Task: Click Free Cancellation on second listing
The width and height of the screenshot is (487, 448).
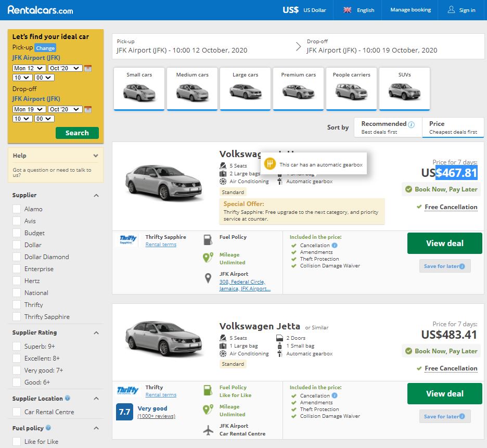Action: point(451,368)
